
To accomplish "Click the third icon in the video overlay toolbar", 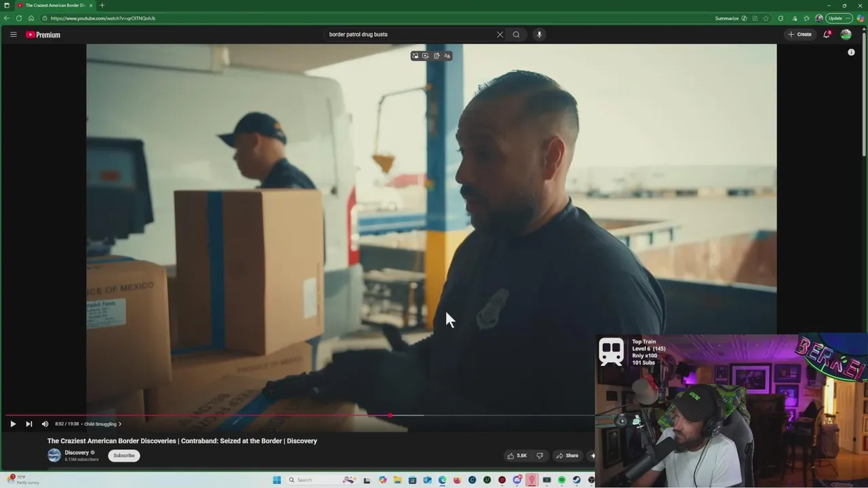I will click(436, 56).
